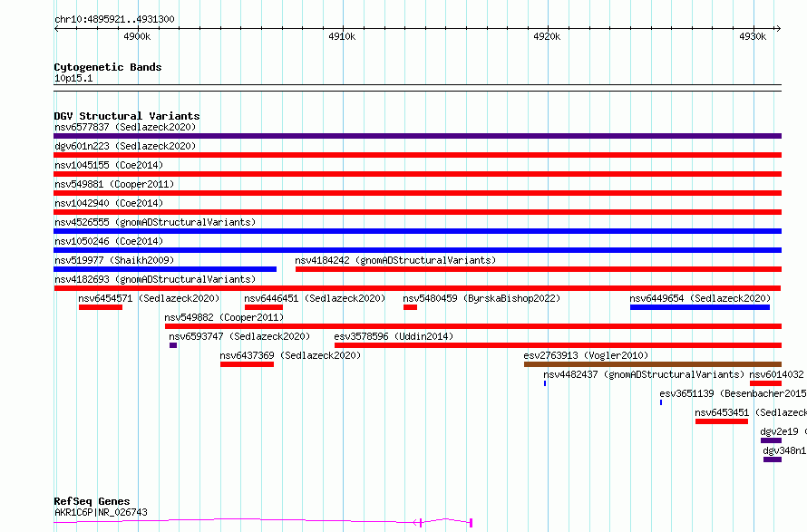Click the nsv519977 (Shaikh2009) label
This screenshot has height=532, width=807.
coord(114,260)
